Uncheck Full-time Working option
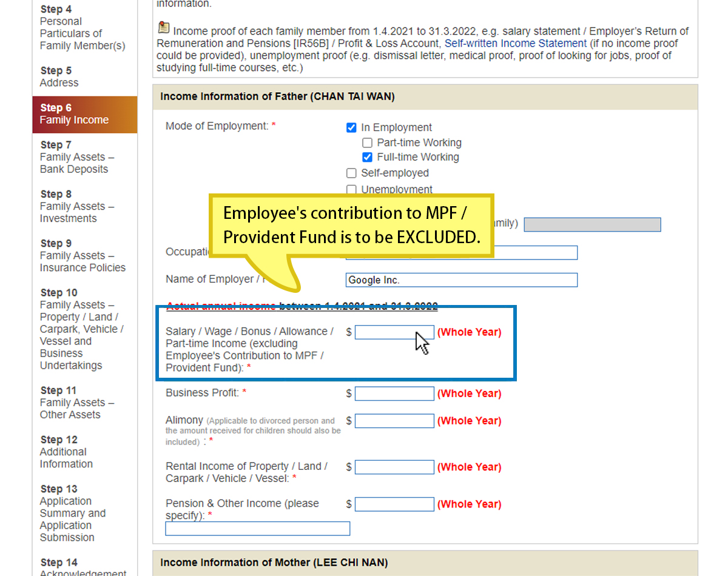The image size is (728, 576). pos(368,157)
